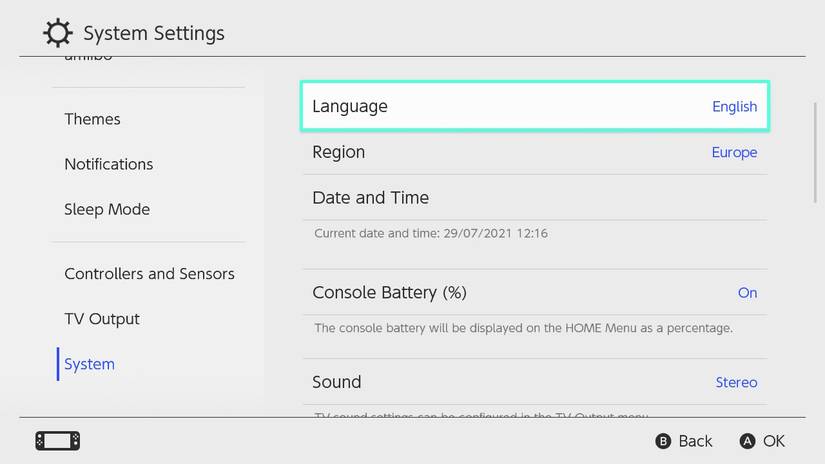Click the handheld console controller icon
Image resolution: width=825 pixels, height=464 pixels.
pyautogui.click(x=57, y=441)
